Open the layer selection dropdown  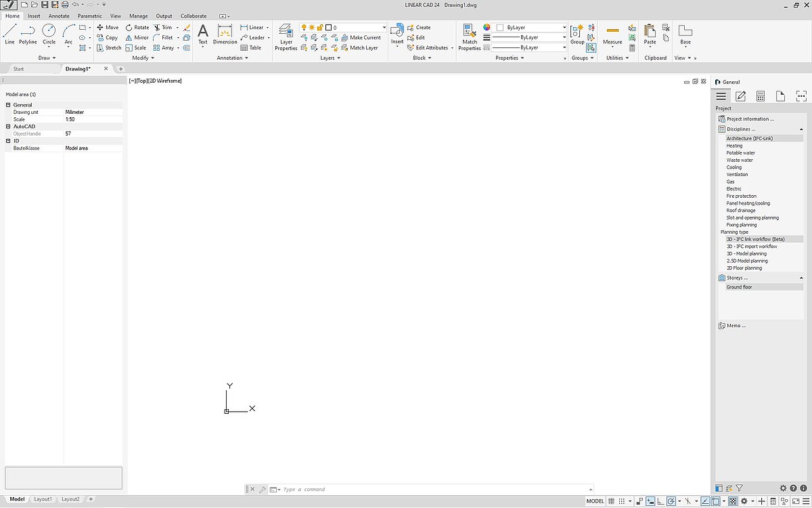coord(384,28)
